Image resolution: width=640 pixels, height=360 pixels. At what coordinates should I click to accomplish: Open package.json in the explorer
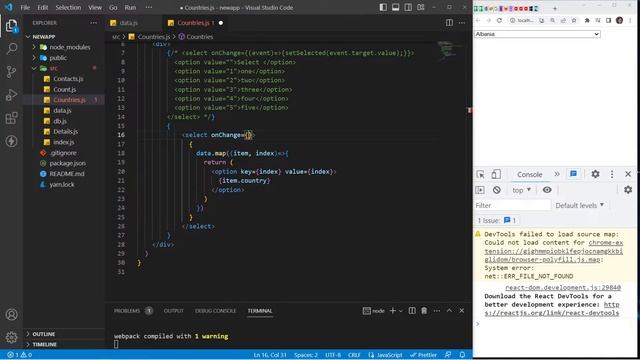67,163
